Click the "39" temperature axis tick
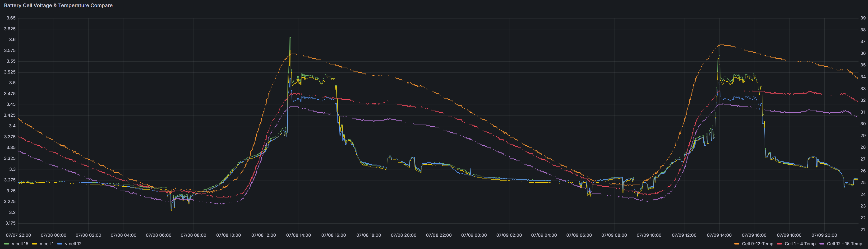Viewport: 868px width, 249px height. (x=863, y=18)
